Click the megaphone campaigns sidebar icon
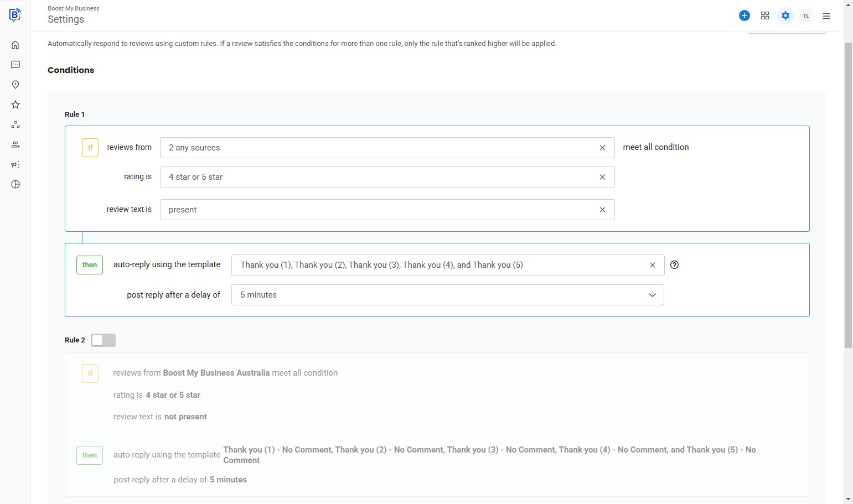853x504 pixels. (x=15, y=164)
